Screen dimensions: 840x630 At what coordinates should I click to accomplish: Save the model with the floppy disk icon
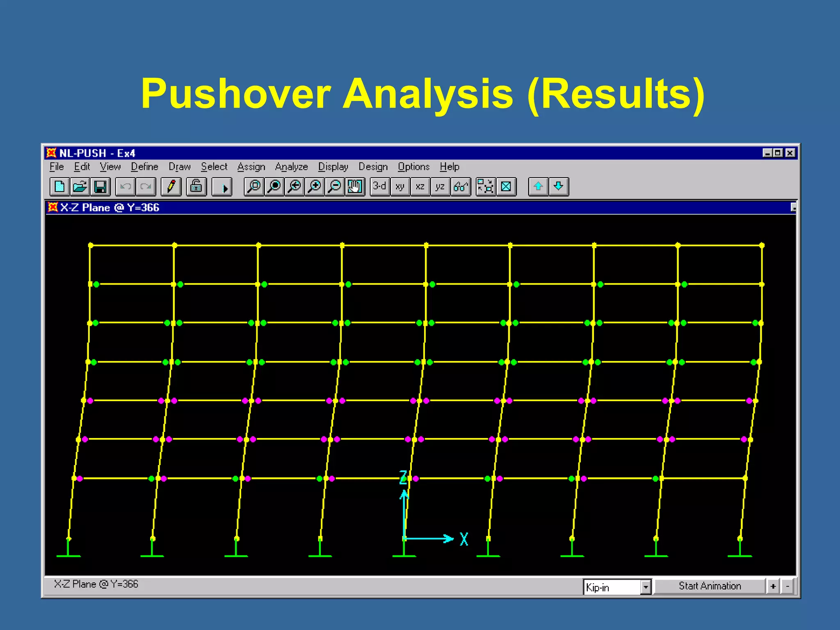point(100,187)
